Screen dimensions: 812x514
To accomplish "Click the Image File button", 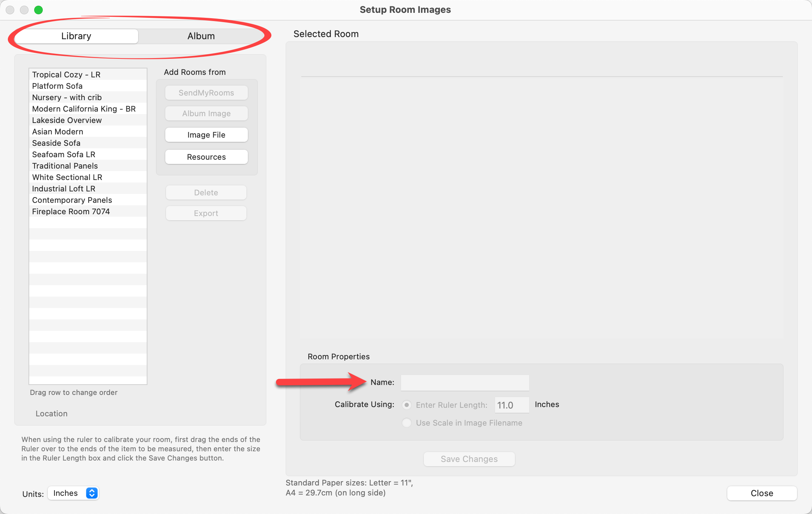I will 206,135.
